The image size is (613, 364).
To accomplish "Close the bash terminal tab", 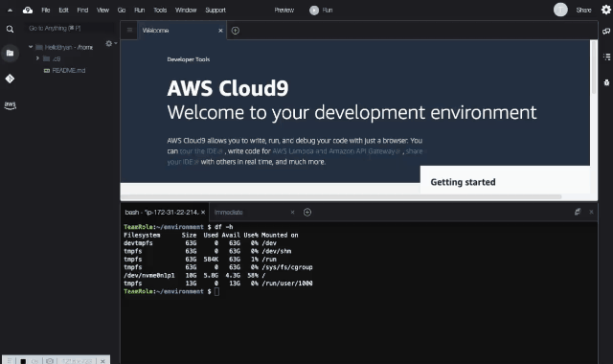I will (203, 213).
